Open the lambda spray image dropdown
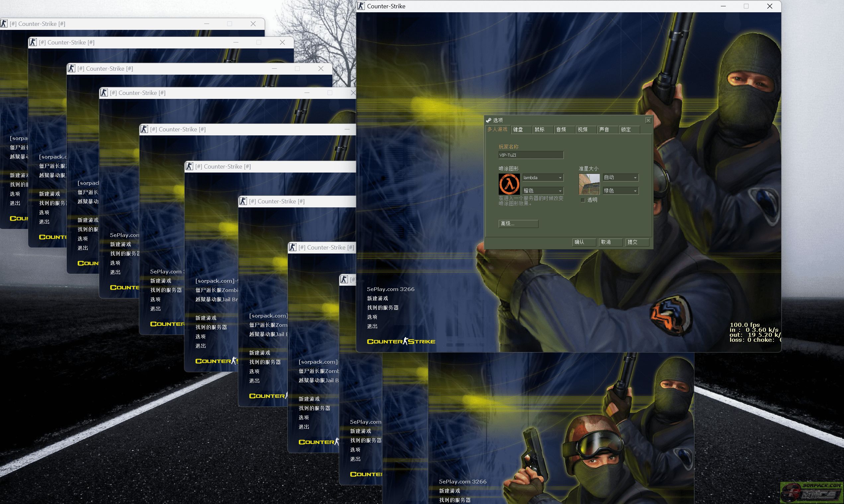844x504 pixels. [543, 178]
